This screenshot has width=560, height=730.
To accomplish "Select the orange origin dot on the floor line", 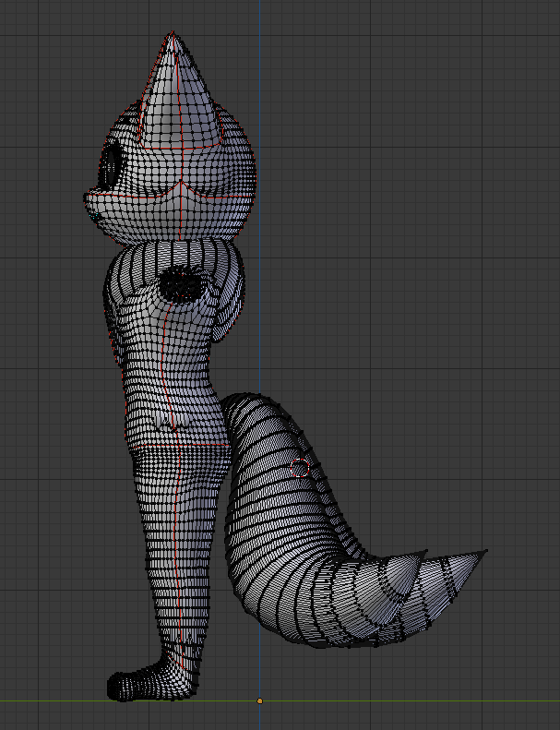I will tap(260, 700).
